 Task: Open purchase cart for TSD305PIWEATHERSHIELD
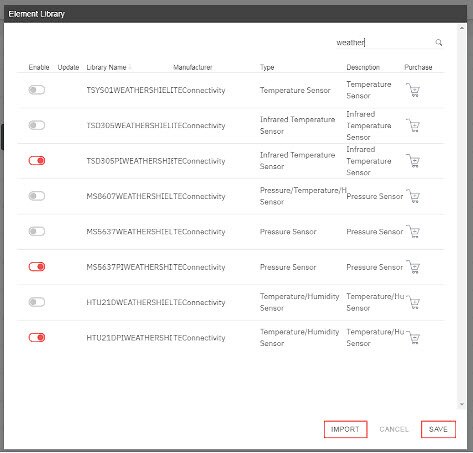coord(413,161)
